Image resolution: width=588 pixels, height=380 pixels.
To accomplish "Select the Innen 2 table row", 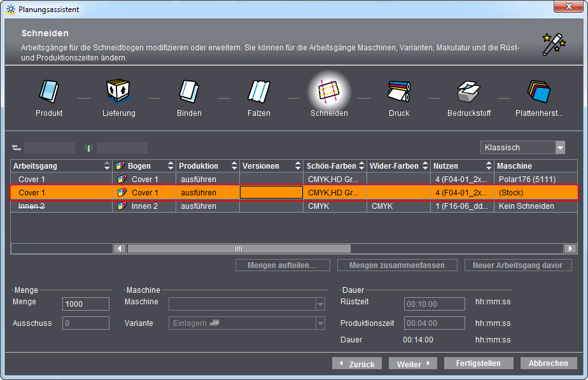I will click(x=294, y=206).
